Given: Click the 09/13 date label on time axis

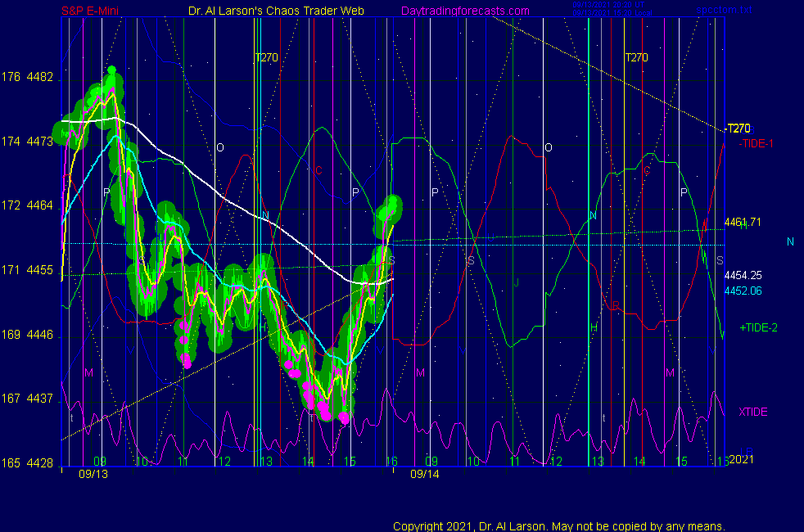Looking at the screenshot, I should pyautogui.click(x=93, y=474).
